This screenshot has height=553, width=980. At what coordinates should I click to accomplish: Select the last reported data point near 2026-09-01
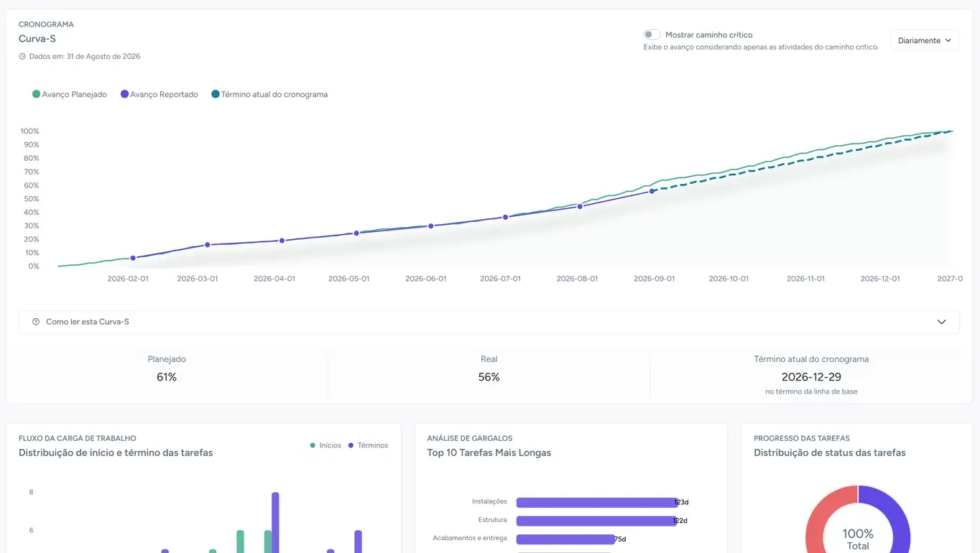[x=652, y=191]
